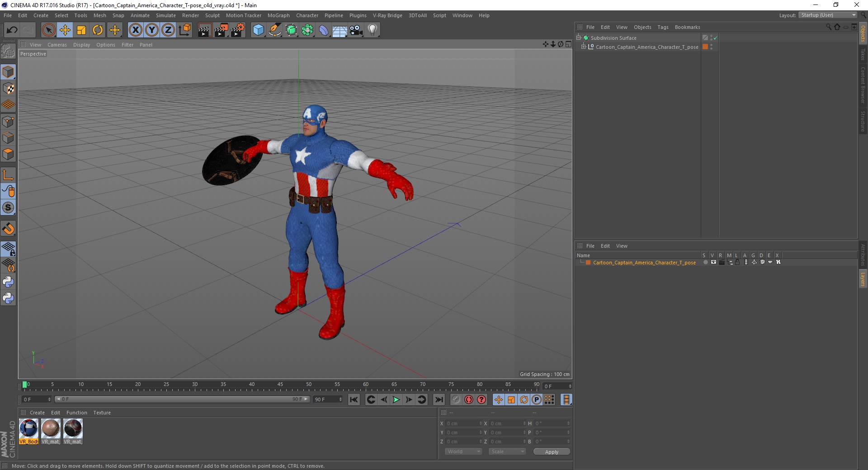Open the Layout Startup dropdown
The height and width of the screenshot is (470, 868).
(828, 15)
